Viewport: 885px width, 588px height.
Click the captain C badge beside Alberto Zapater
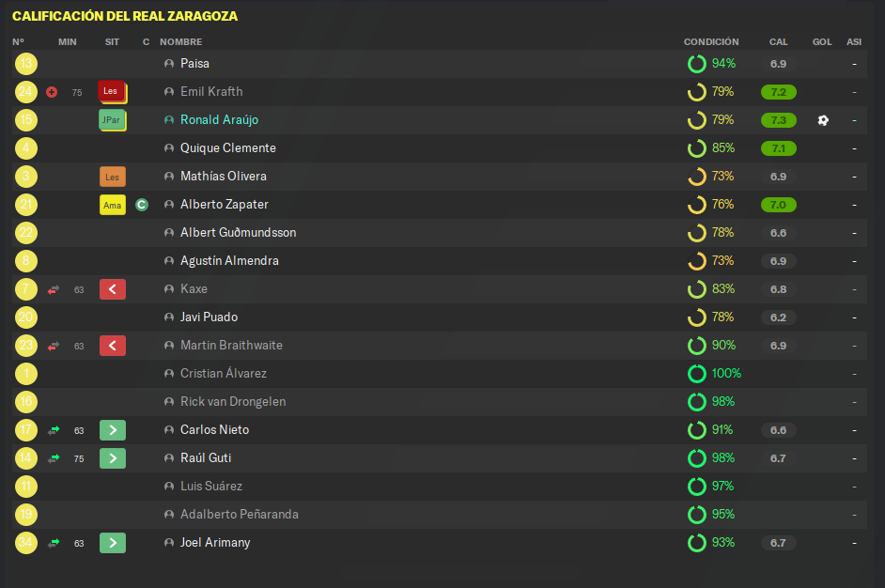[142, 205]
